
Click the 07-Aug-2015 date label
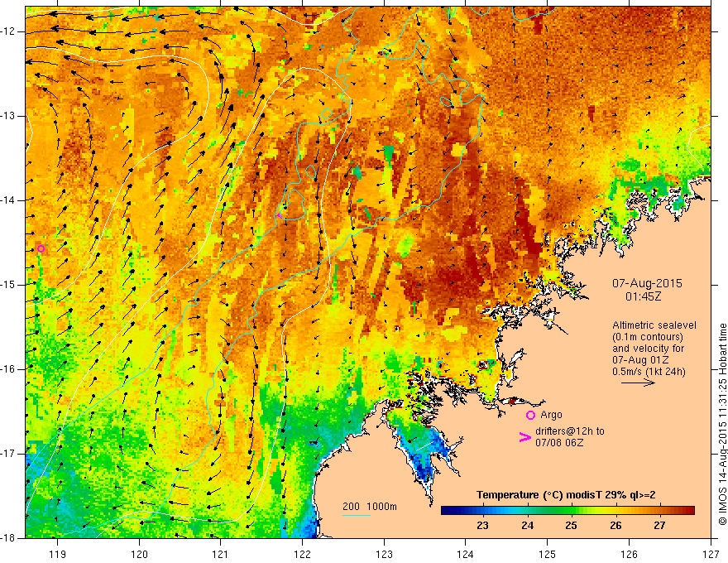point(647,283)
